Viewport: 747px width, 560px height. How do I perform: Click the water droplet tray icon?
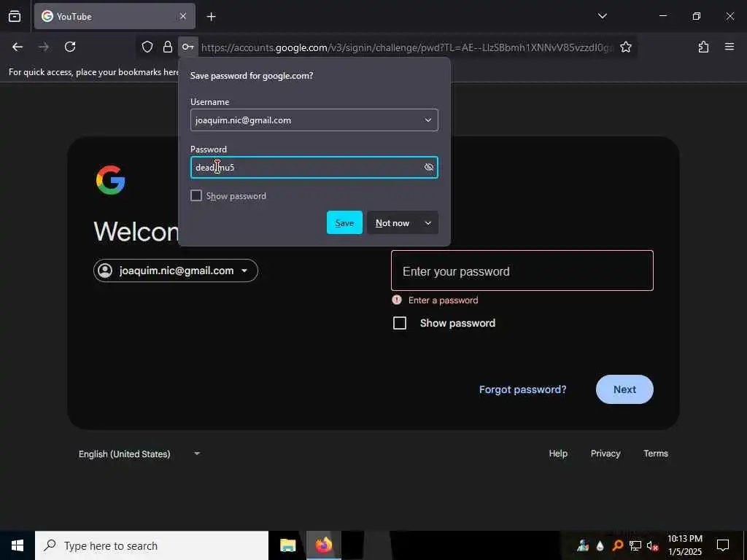[600, 545]
